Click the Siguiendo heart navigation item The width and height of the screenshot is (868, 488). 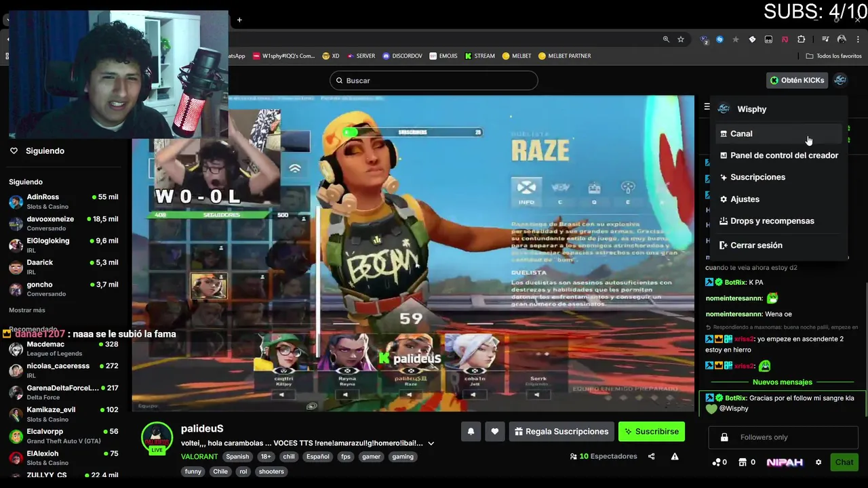point(38,151)
